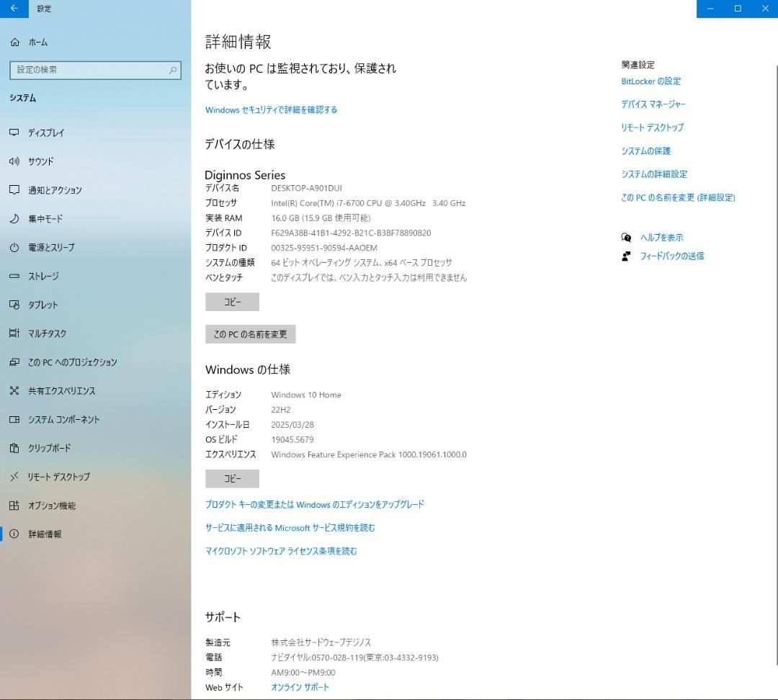Image resolution: width=778 pixels, height=700 pixels.
Task: Open フィードバックの送信
Action: tap(672, 256)
